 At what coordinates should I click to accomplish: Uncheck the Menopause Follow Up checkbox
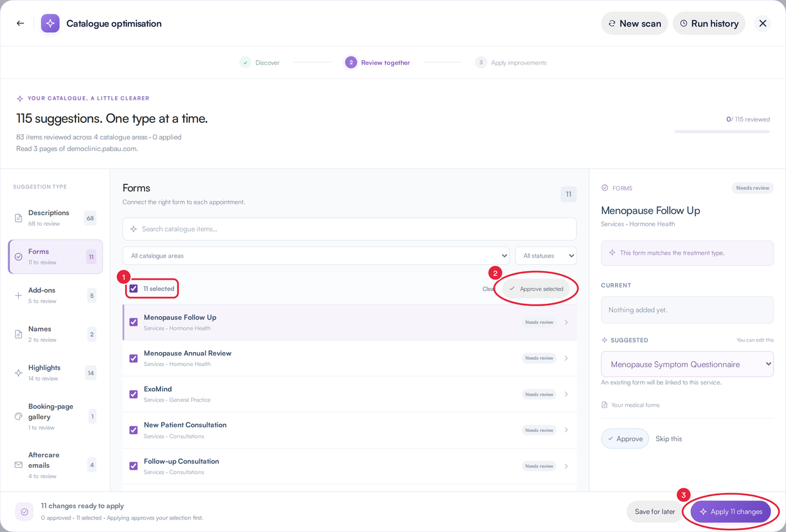pos(133,322)
